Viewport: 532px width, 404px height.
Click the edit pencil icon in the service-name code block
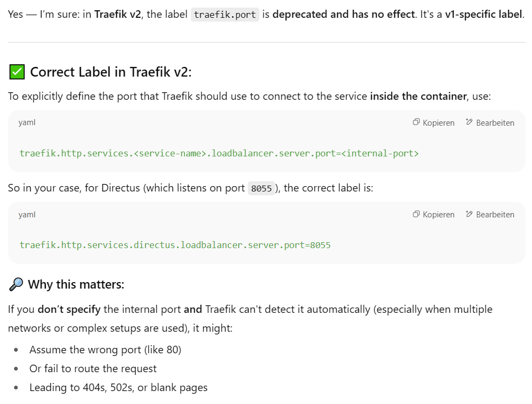[469, 122]
